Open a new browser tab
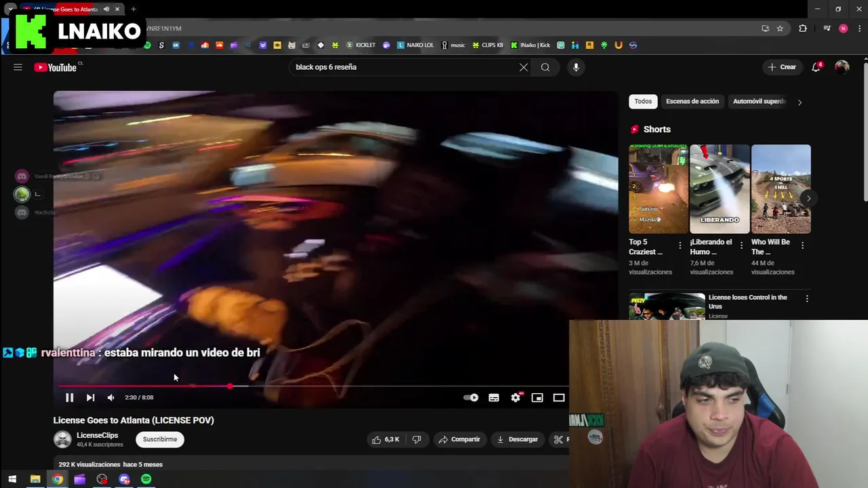Image resolution: width=868 pixels, height=488 pixels. tap(134, 9)
